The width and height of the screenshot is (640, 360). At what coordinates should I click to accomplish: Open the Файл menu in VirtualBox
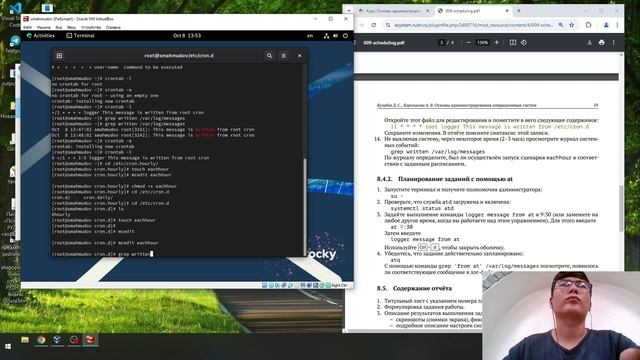coord(27,27)
